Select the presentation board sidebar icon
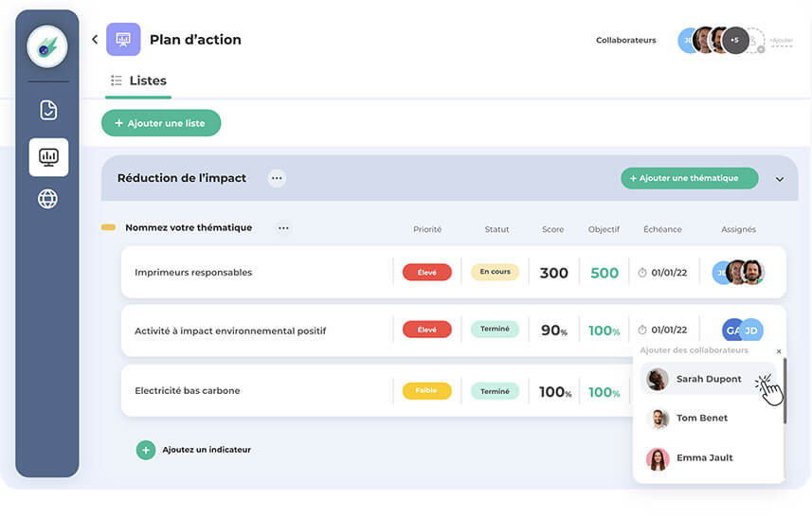The width and height of the screenshot is (812, 518). (x=48, y=157)
